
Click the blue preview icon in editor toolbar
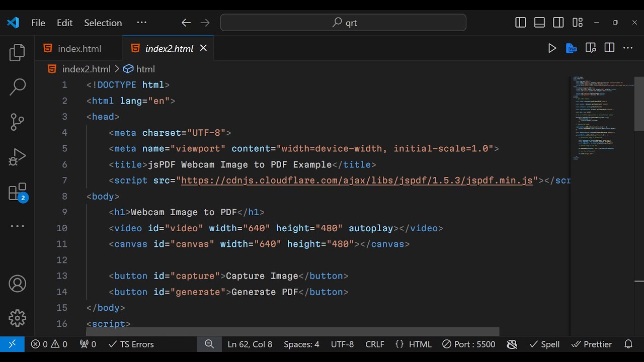571,48
